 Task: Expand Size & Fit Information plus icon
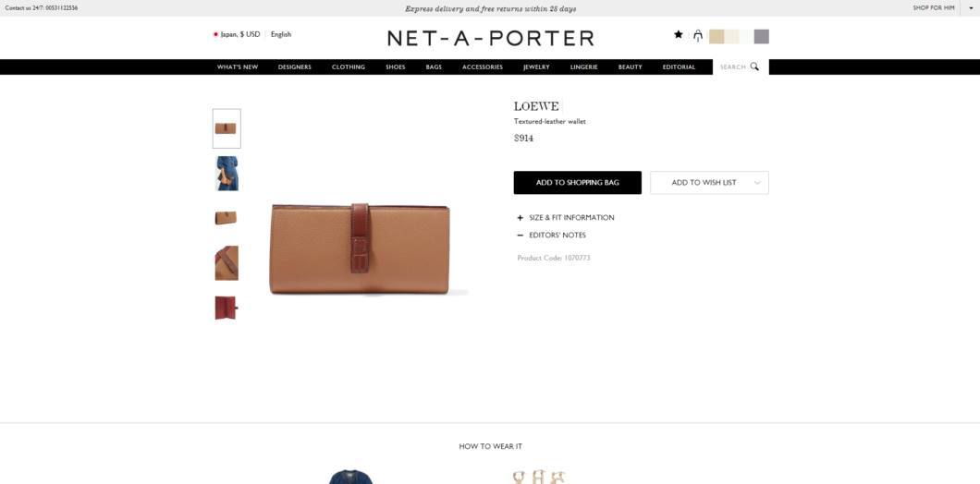[x=520, y=218]
